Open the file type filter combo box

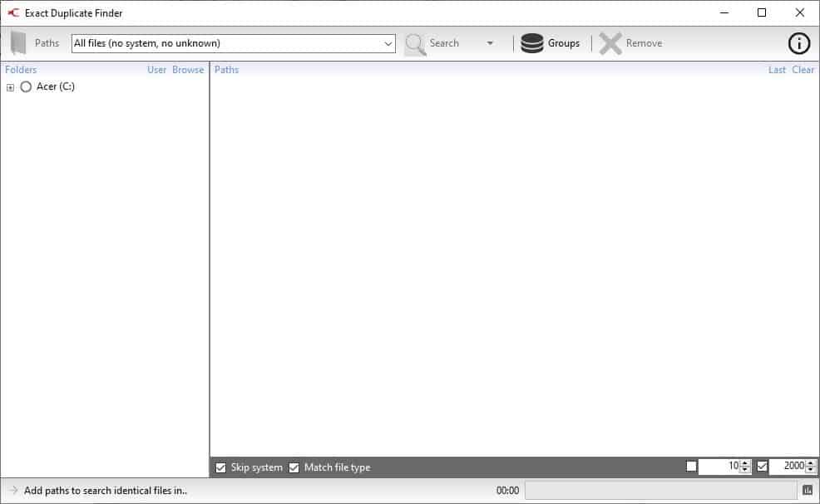[x=233, y=43]
